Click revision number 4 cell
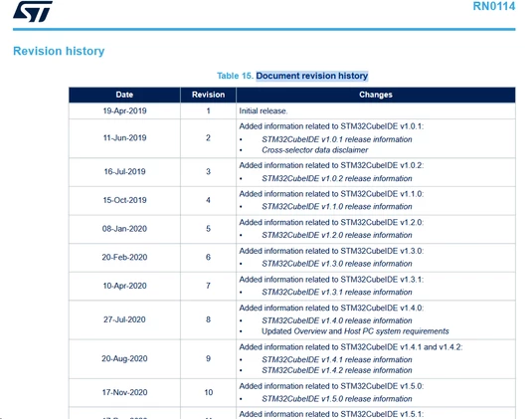 208,200
